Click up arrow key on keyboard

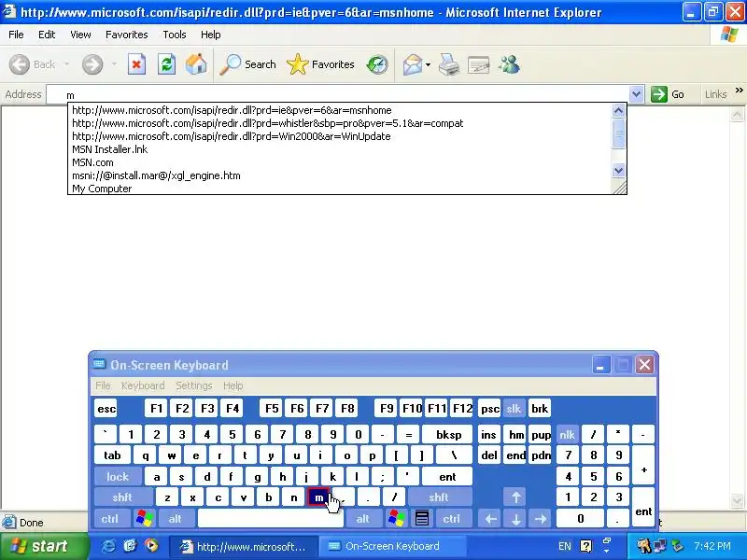pos(515,497)
